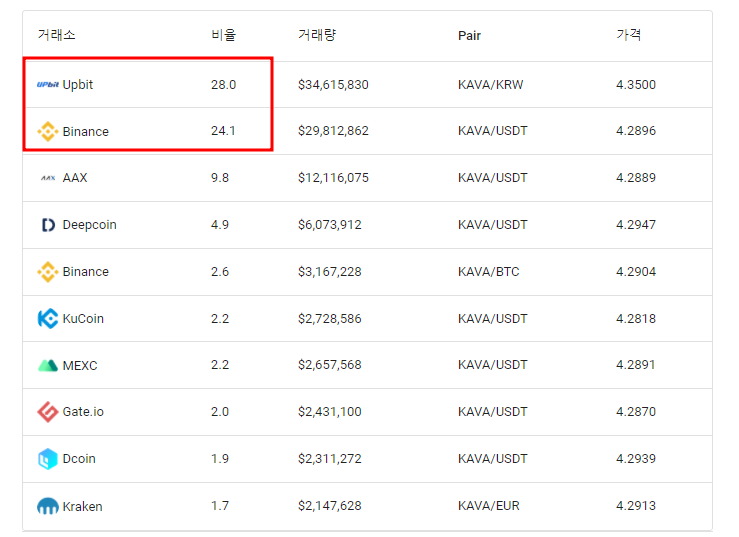Click the 1.7 ratio value

[x=220, y=506]
